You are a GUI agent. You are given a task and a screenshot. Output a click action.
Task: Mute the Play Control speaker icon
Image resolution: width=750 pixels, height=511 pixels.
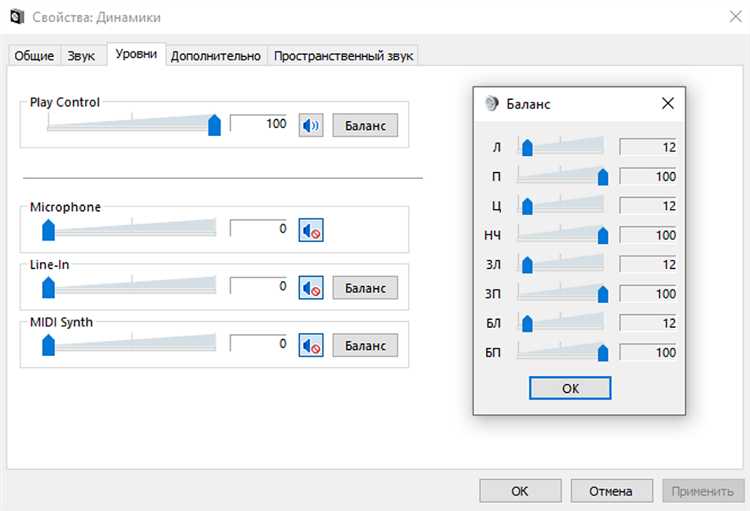(311, 125)
